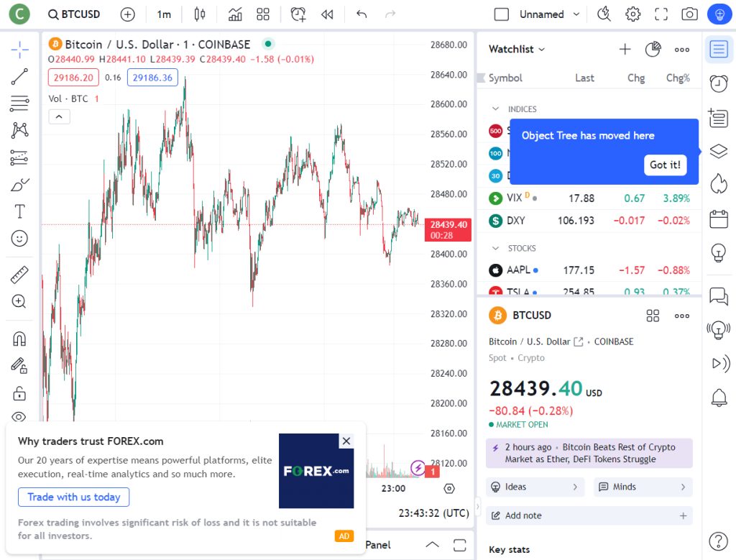
Task: Select the DXY watchlist row
Action: (588, 221)
